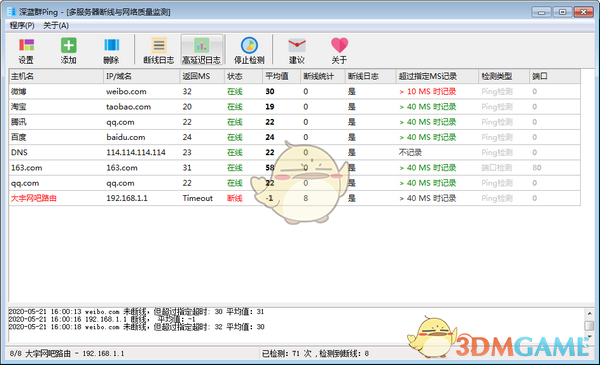This screenshot has height=365, width=600.
Task: Open the 建议 envelope icon
Action: [297, 45]
